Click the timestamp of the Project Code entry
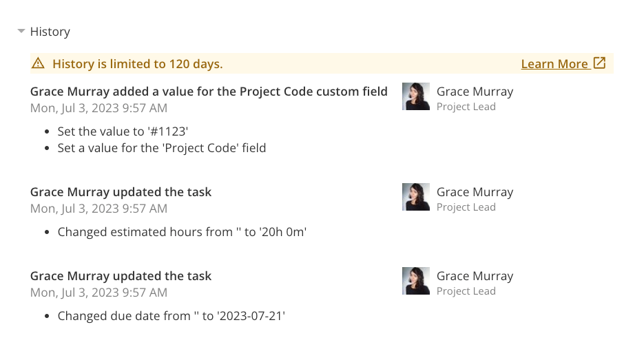This screenshot has width=644, height=349. [98, 108]
